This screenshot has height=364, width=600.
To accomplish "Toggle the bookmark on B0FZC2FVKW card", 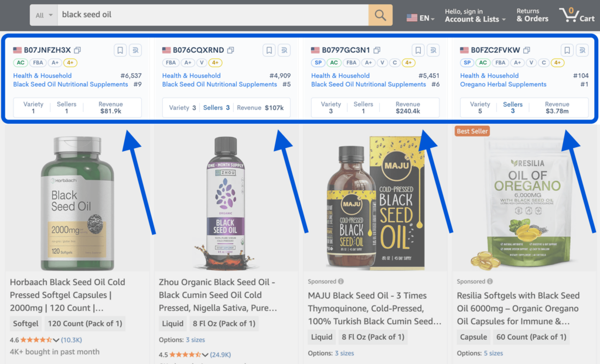I will [x=567, y=50].
